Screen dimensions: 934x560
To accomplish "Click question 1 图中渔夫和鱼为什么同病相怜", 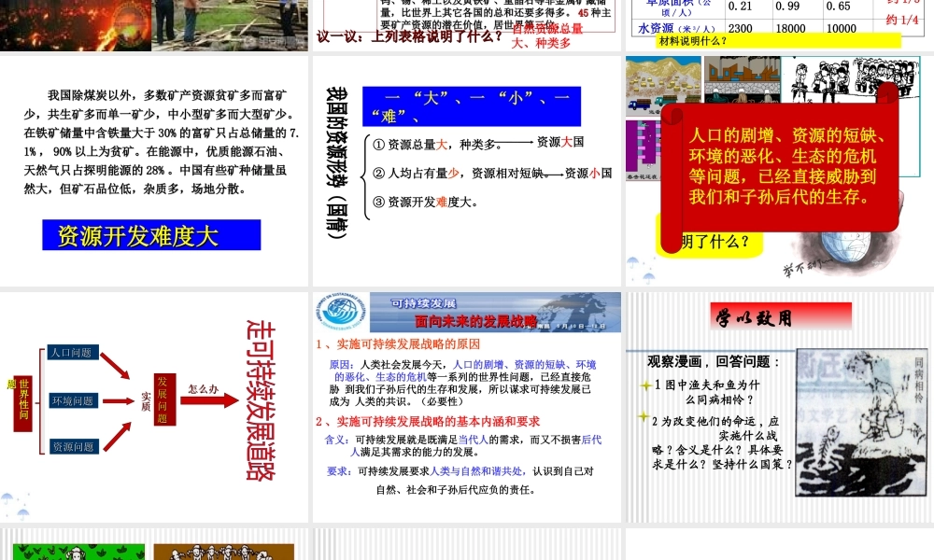I will pos(706,392).
